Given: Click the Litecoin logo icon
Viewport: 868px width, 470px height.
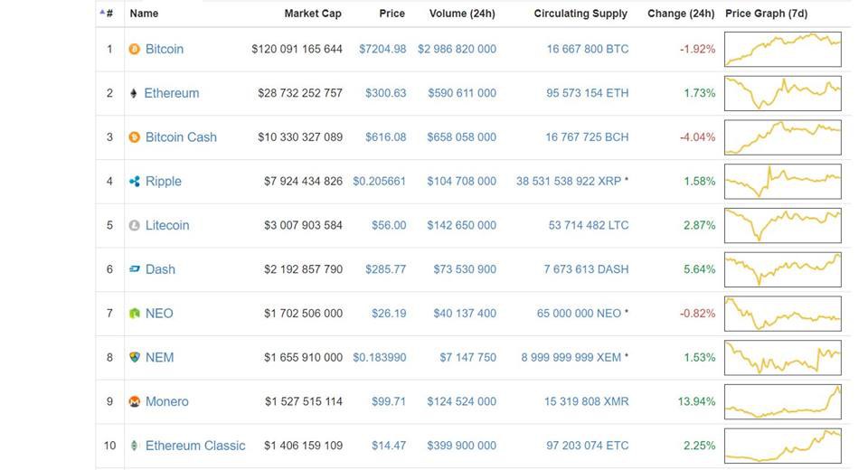Looking at the screenshot, I should [134, 225].
